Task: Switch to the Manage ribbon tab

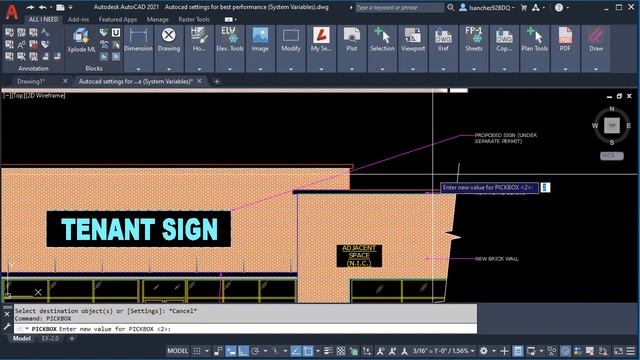Action: tap(158, 19)
